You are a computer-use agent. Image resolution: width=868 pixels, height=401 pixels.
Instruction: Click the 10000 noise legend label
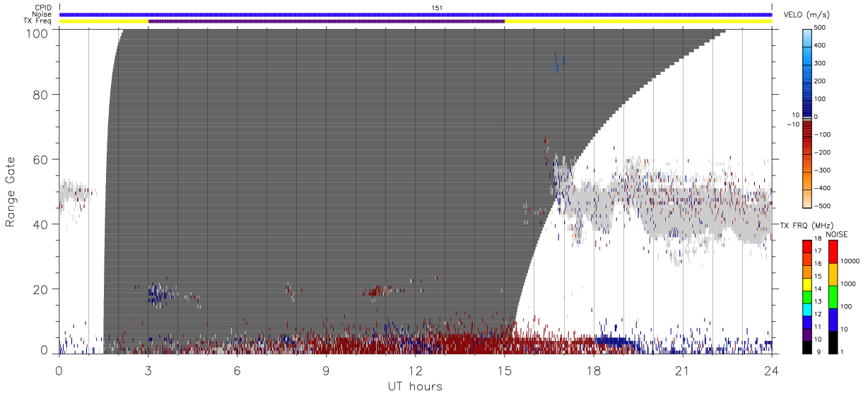[x=851, y=261]
